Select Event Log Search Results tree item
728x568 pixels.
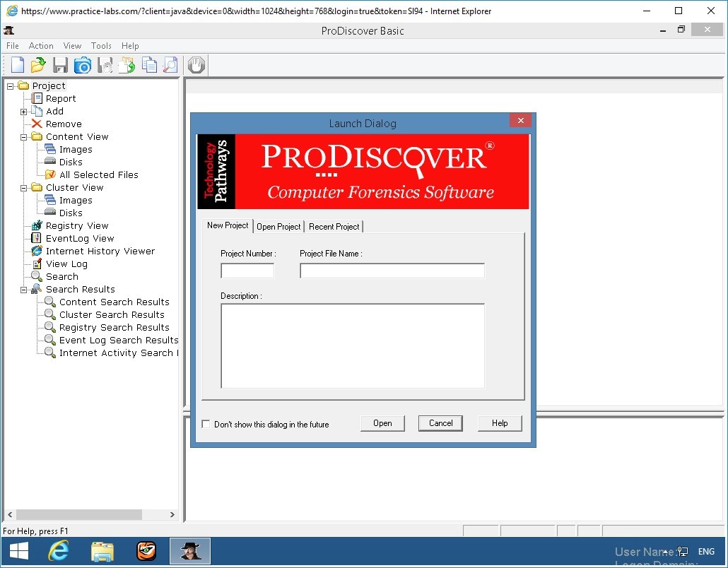(119, 340)
